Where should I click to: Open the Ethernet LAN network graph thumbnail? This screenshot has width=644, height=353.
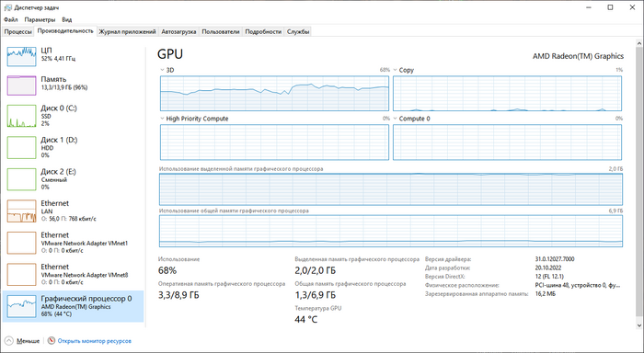click(21, 211)
